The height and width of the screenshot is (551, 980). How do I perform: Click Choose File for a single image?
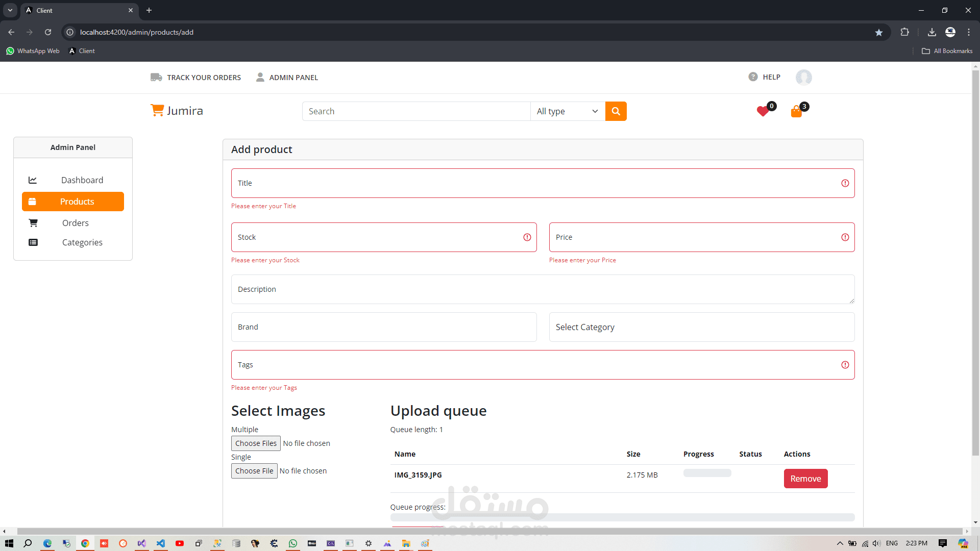pyautogui.click(x=254, y=471)
